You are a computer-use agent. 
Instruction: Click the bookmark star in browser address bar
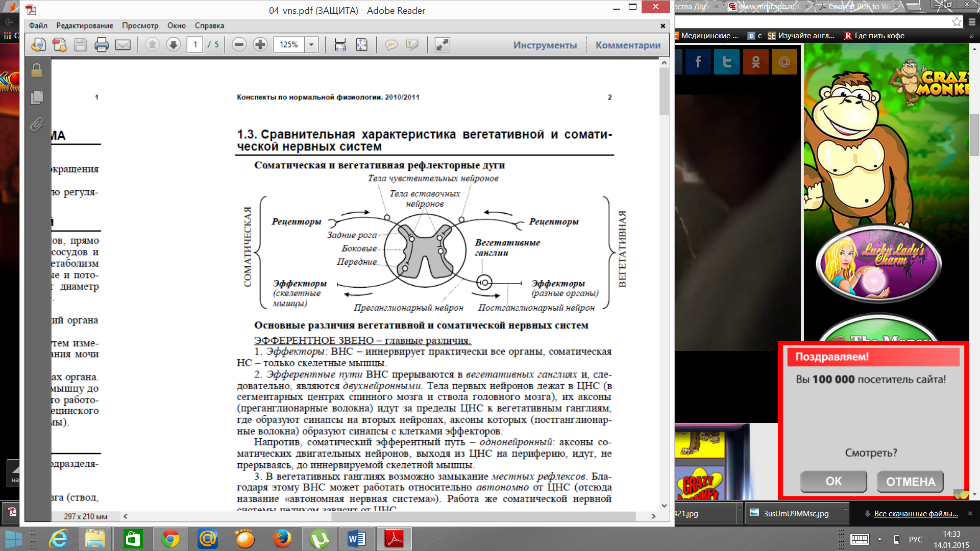click(x=957, y=21)
